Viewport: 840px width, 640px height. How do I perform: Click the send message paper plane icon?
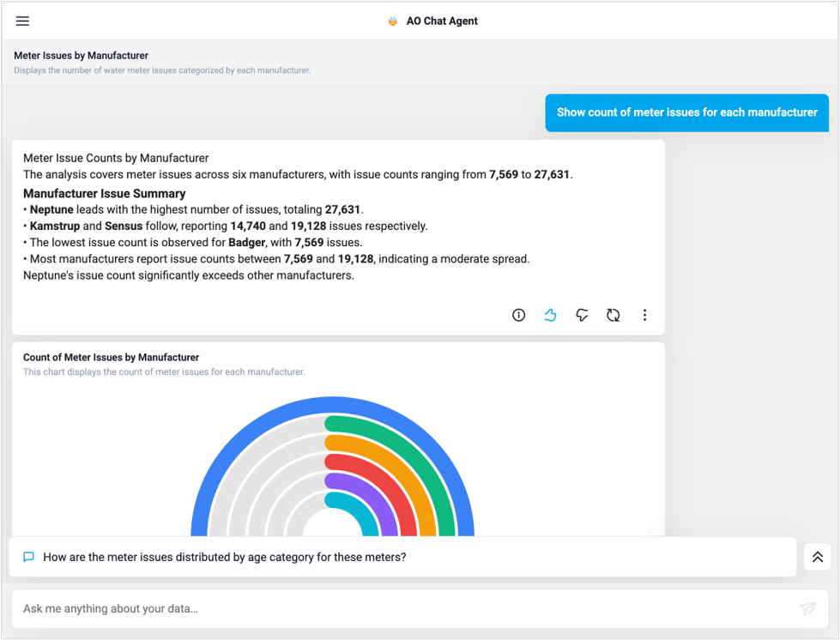coord(808,608)
